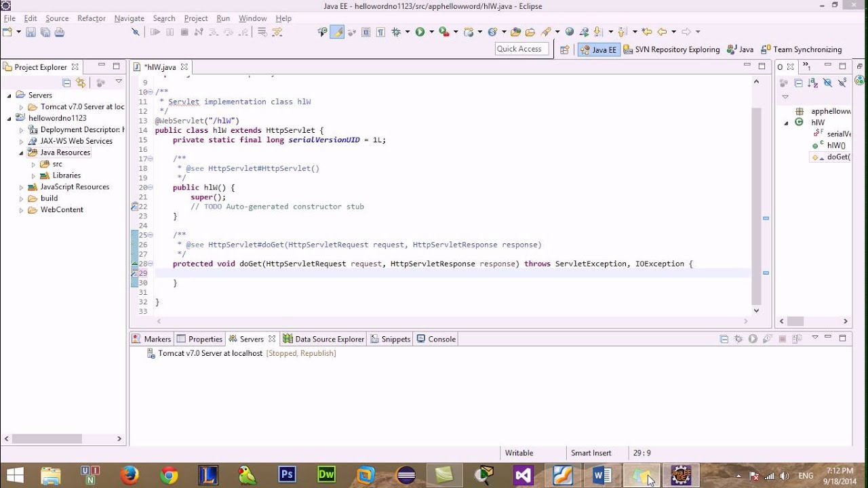Select doGet( method in the Outline view
The width and height of the screenshot is (868, 488).
831,157
